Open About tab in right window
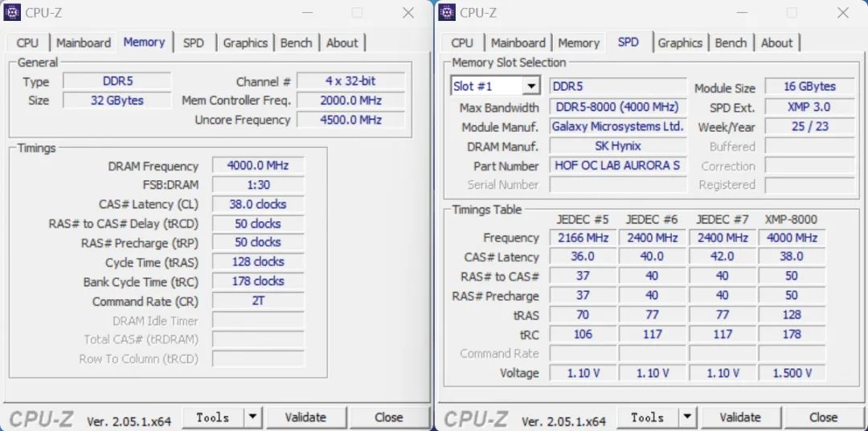 click(776, 43)
